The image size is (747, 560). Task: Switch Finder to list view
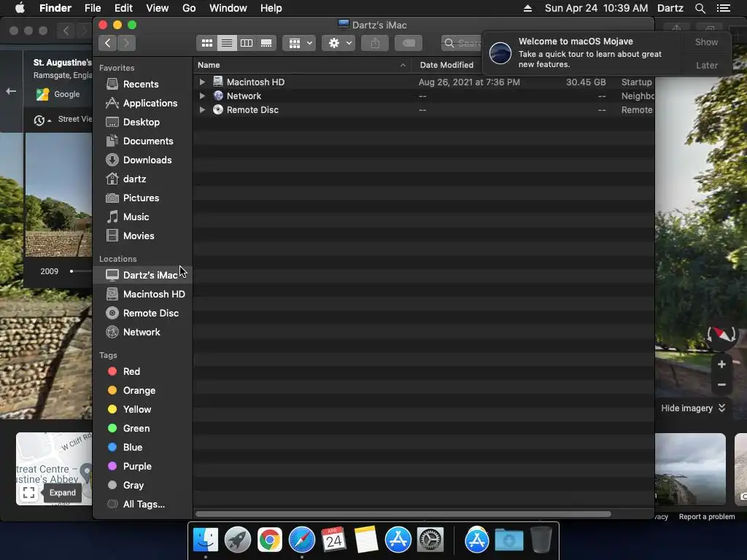(x=227, y=43)
